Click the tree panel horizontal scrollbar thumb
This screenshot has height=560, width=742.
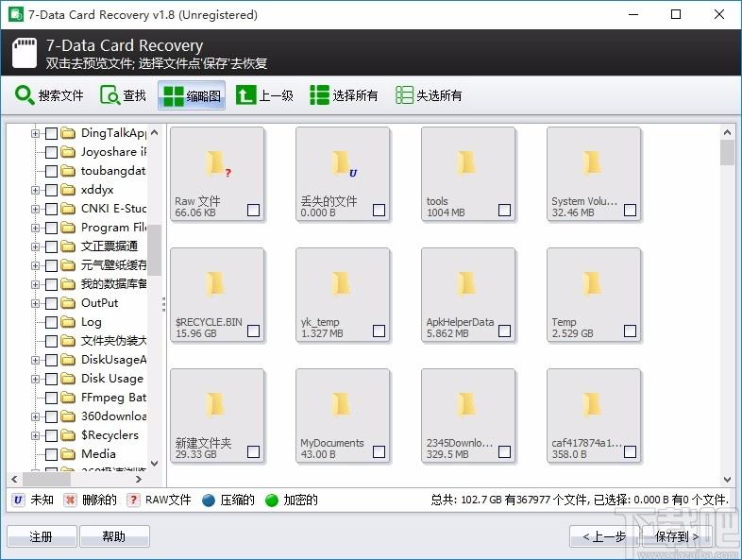47,479
